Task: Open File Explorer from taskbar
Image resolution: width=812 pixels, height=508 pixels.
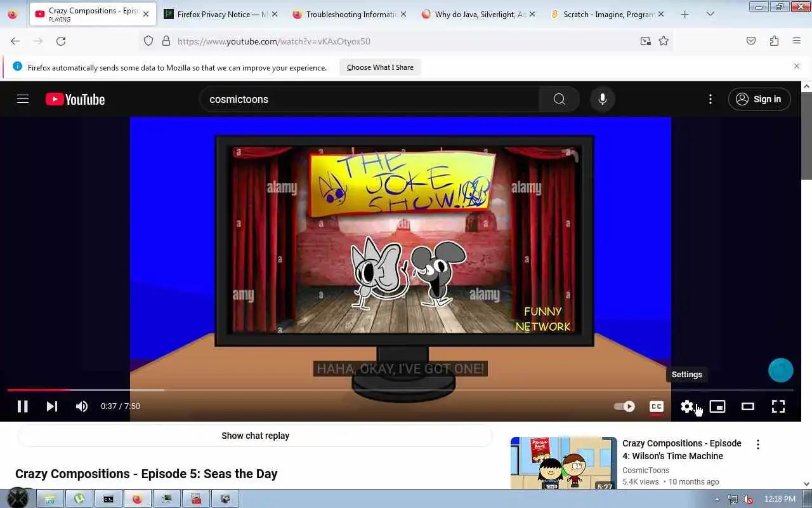Action: (49, 499)
